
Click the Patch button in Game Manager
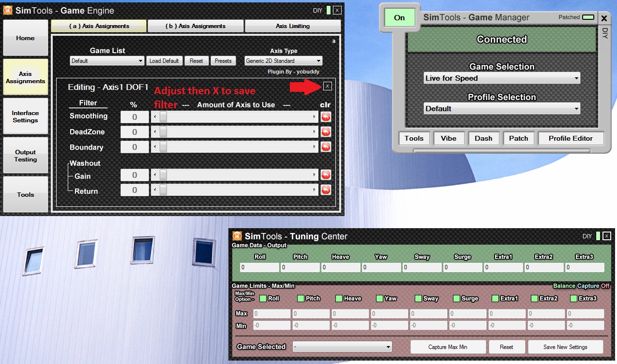click(518, 138)
